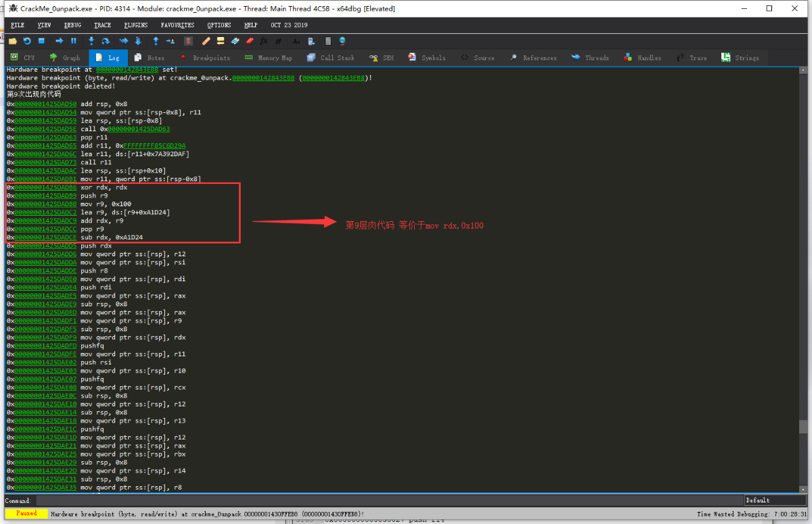Restart the debuggee with the restart icon

[27, 41]
